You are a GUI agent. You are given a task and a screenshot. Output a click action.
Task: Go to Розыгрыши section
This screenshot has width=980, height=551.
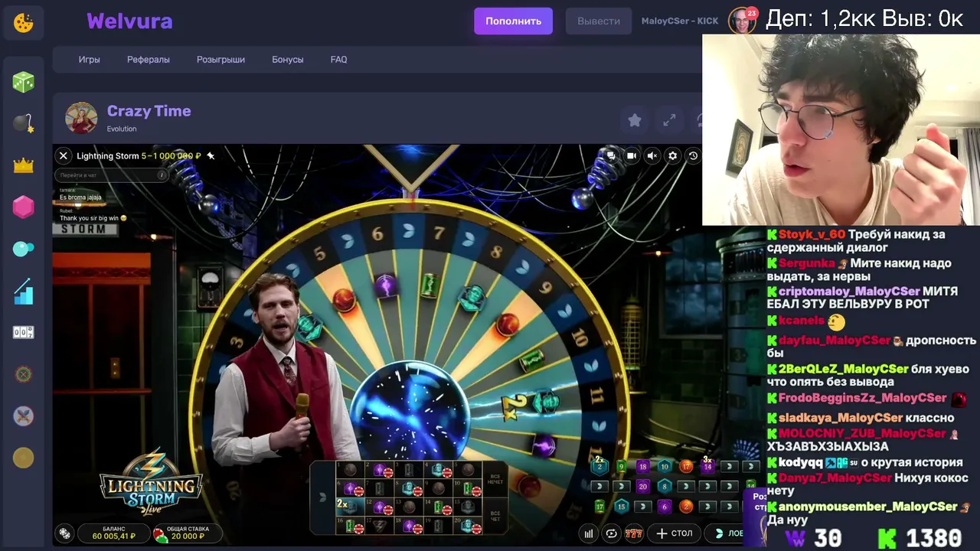coord(220,60)
